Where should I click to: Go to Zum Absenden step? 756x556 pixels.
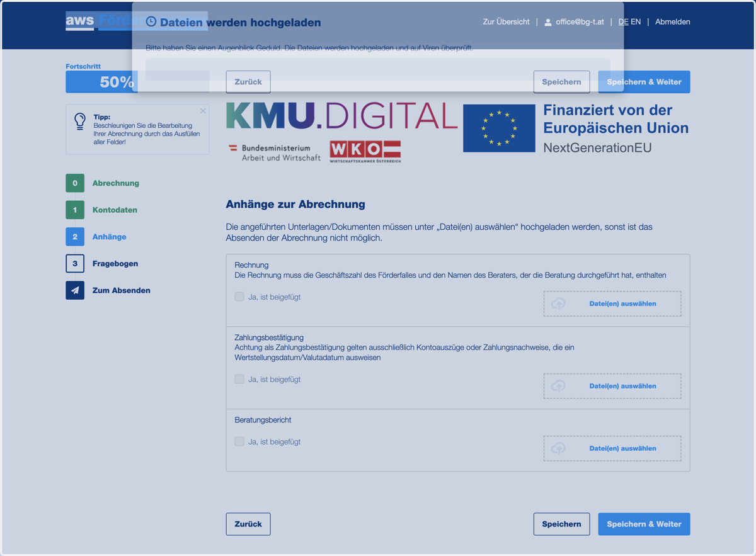pyautogui.click(x=122, y=290)
